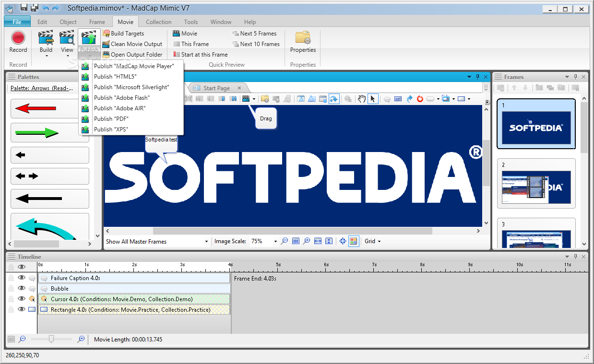Image resolution: width=594 pixels, height=364 pixels.
Task: Click the blue curved arrow tool
Action: pyautogui.click(x=409, y=99)
